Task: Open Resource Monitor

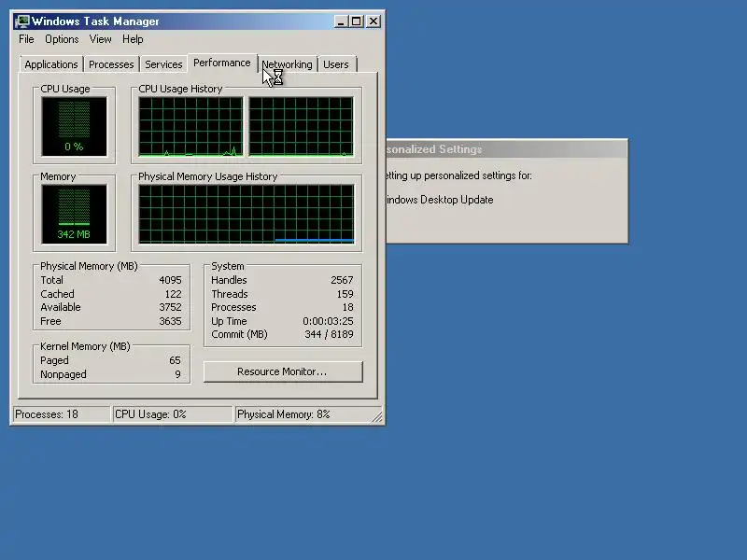Action: [x=283, y=371]
